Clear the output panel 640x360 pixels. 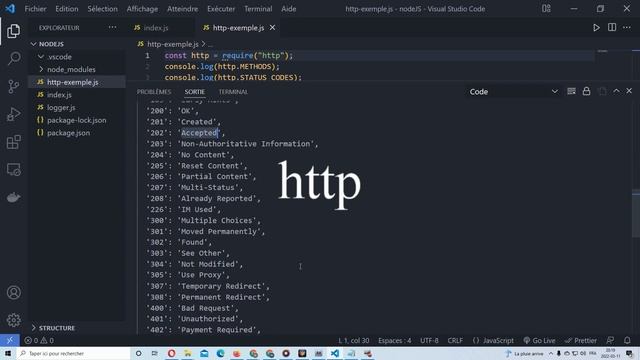click(x=571, y=91)
